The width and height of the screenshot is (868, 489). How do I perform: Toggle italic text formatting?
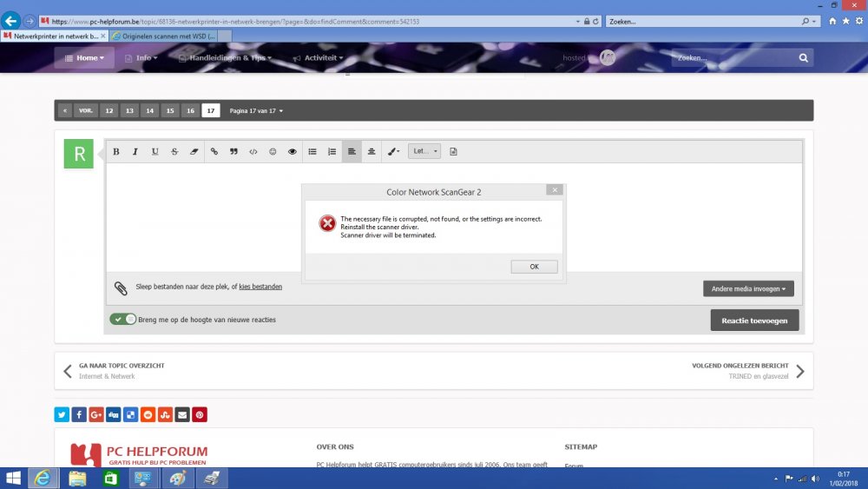(135, 152)
